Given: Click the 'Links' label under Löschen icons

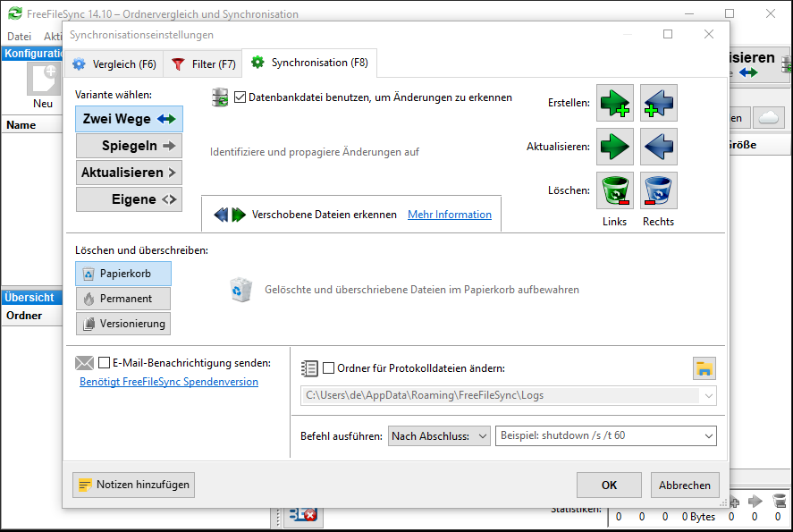Looking at the screenshot, I should point(614,222).
